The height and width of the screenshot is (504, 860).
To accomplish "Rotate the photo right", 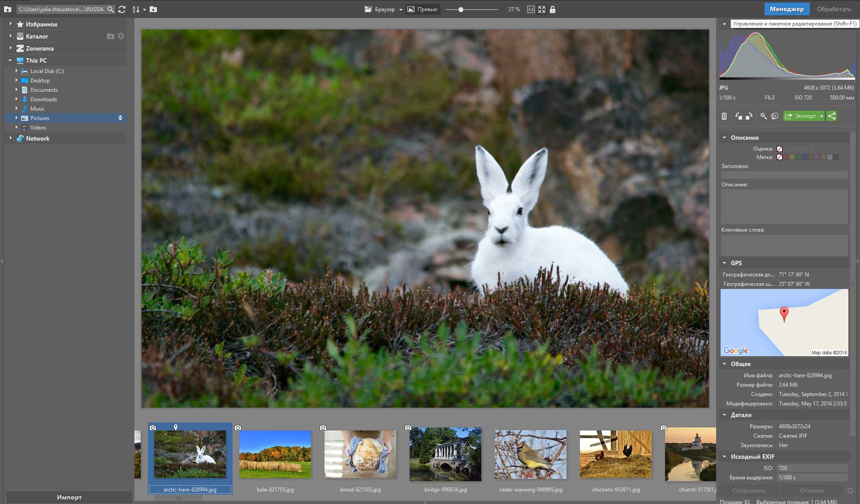I will 749,116.
